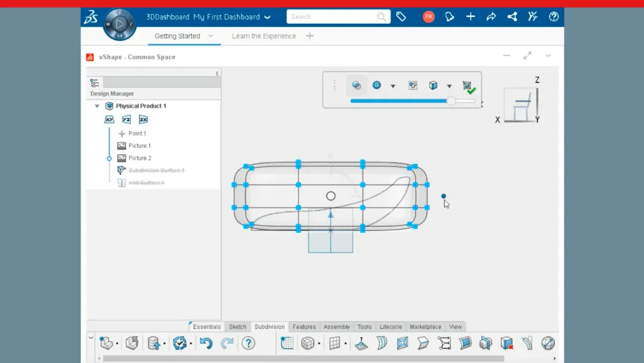Viewport: 644px width, 363px height.
Task: Click the save database icon
Action: pyautogui.click(x=154, y=343)
